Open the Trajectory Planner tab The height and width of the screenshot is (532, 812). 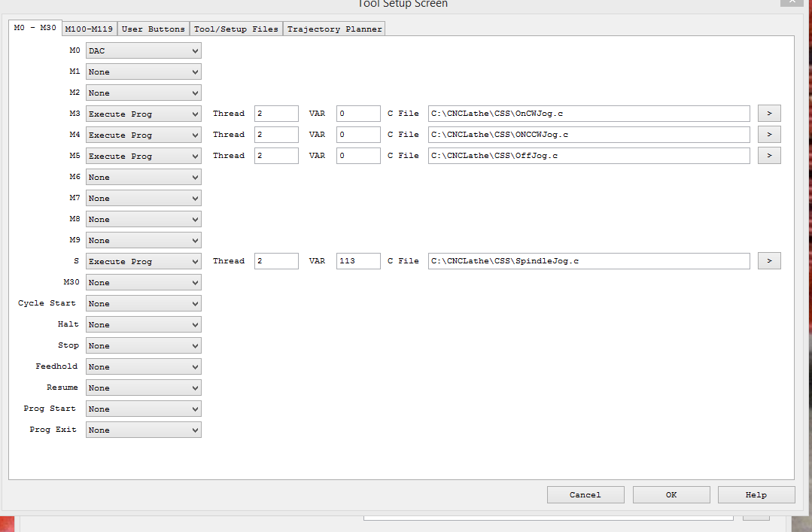click(x=334, y=29)
